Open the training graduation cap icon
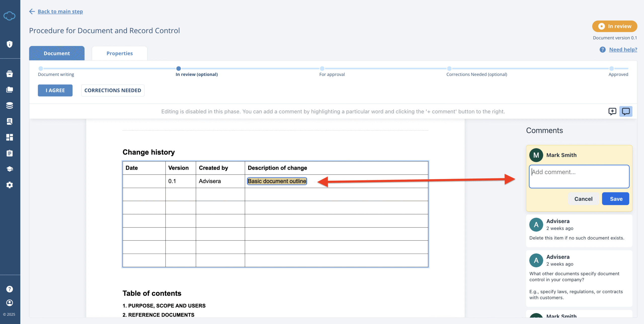The image size is (644, 324). [10, 169]
